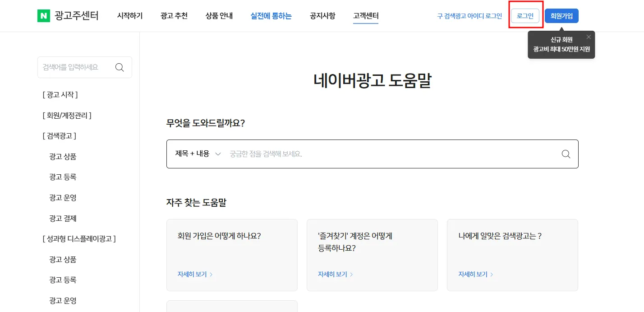Screen dimensions: 644x312
Task: Click the '즐겨찾기' 계정은 어떻게 등록하나요? title
Action: [355, 242]
